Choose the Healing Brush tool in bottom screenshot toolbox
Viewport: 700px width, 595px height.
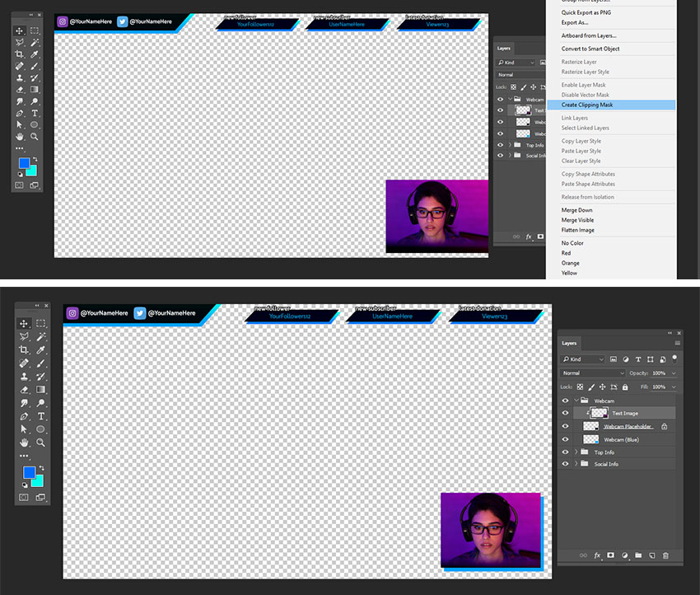(x=24, y=363)
